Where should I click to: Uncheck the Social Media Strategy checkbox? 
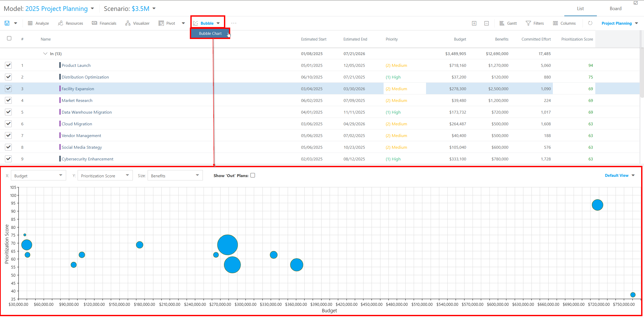(8, 147)
